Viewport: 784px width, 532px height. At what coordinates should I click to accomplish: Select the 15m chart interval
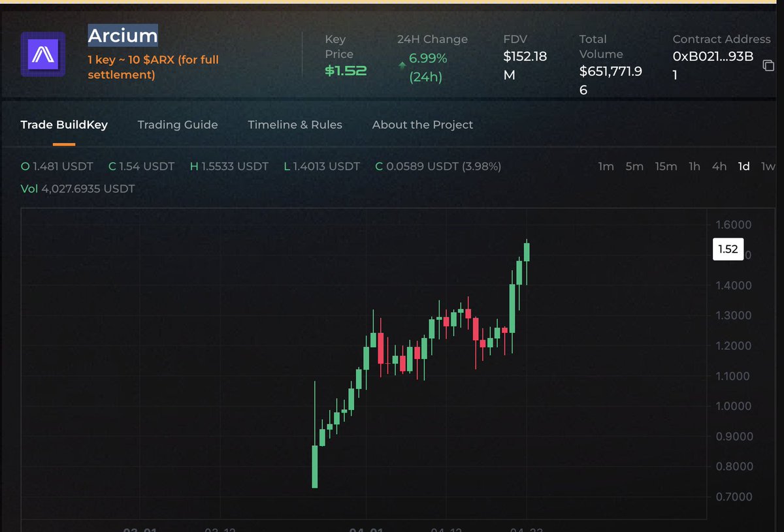point(666,166)
